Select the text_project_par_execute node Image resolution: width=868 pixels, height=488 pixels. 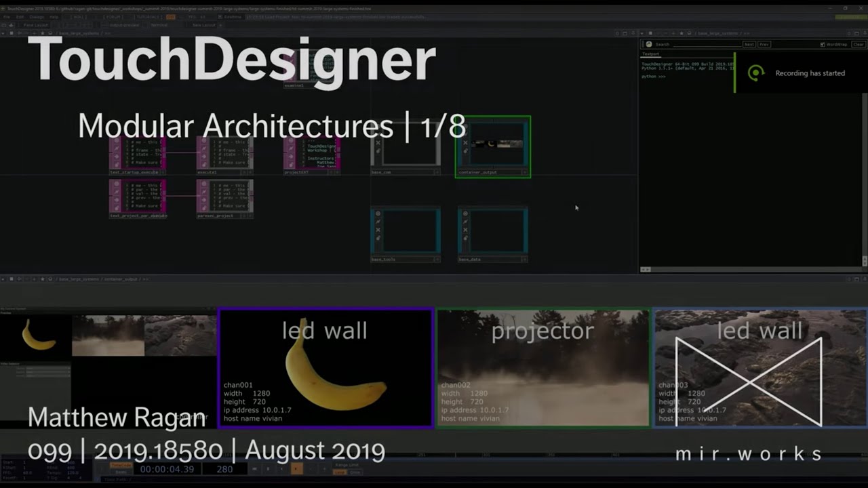(138, 198)
